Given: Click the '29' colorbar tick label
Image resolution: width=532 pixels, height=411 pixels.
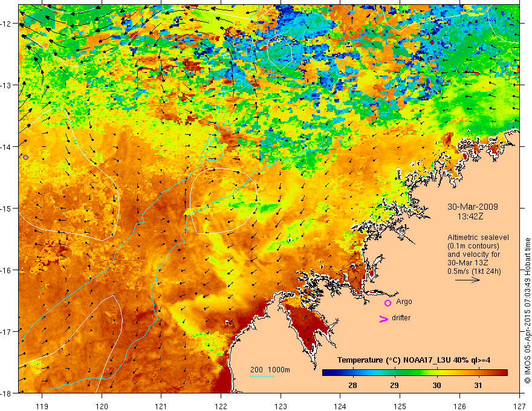Looking at the screenshot, I should tap(394, 385).
